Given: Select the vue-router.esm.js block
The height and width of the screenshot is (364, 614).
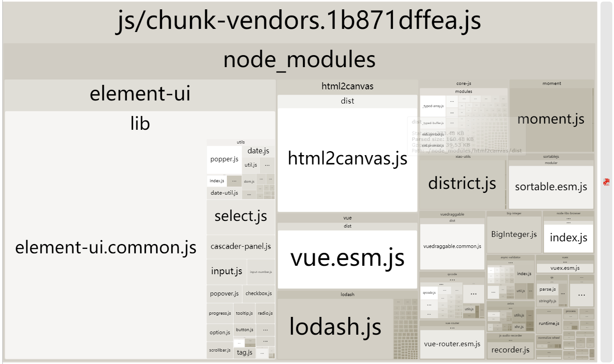Looking at the screenshot, I should coord(452,344).
